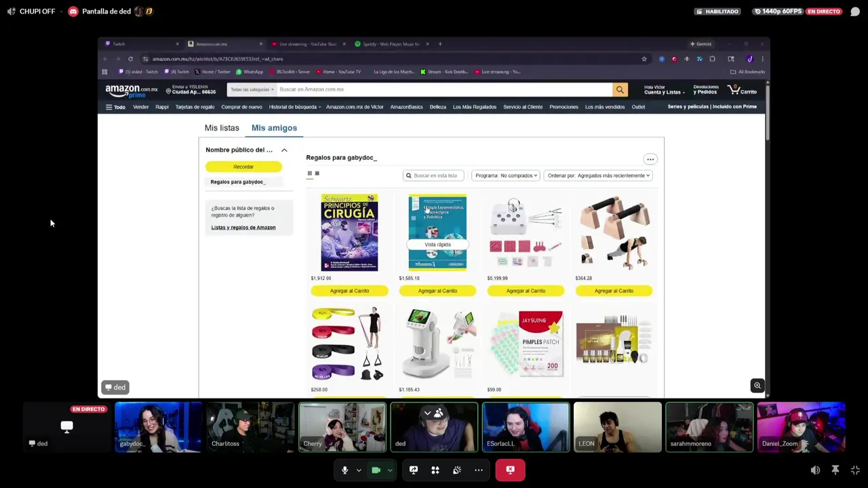This screenshot has width=868, height=488.
Task: Click the orange Amazon search button
Action: [x=620, y=89]
